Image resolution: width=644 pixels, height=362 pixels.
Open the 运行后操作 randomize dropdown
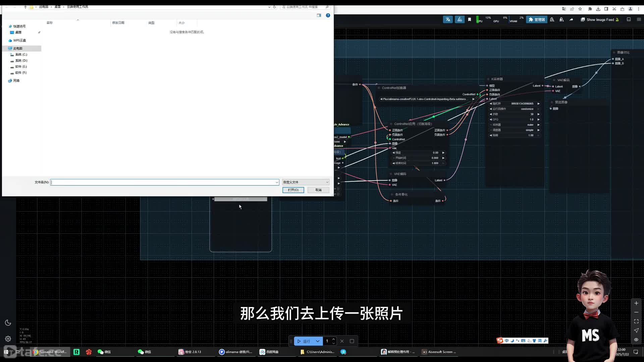pos(515,109)
